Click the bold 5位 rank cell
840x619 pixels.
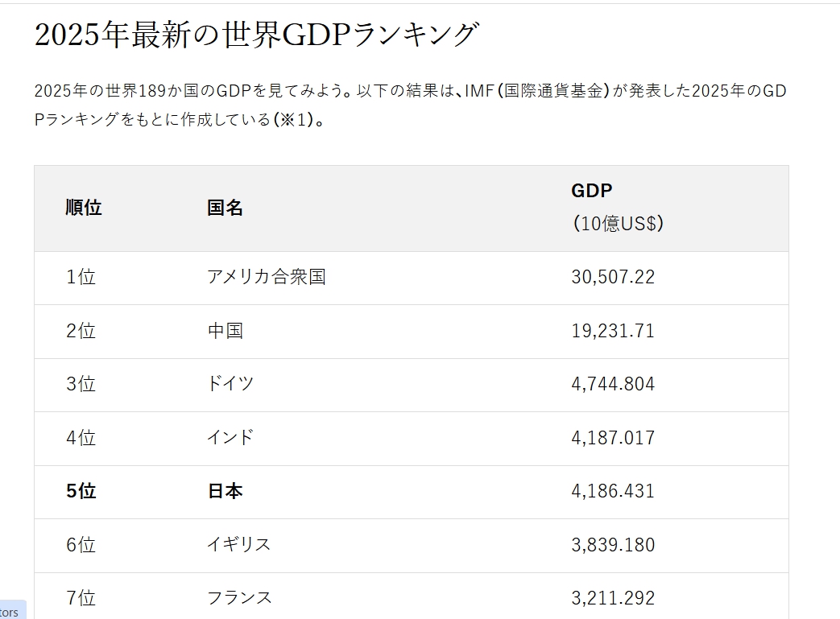[x=81, y=491]
